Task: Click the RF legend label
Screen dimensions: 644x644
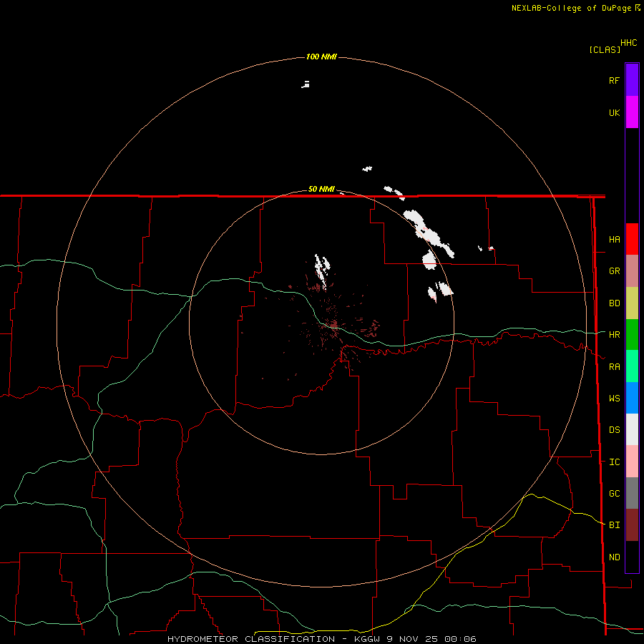Action: [614, 80]
